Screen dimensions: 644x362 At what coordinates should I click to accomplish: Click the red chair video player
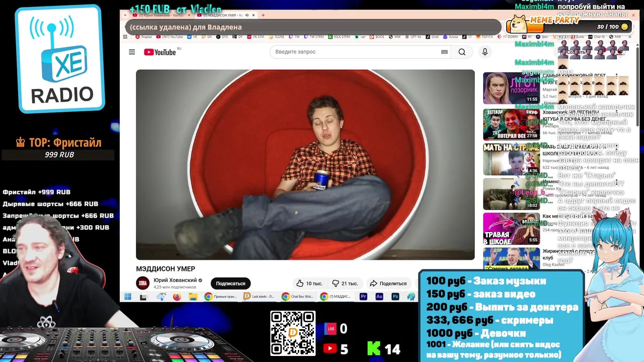click(305, 164)
